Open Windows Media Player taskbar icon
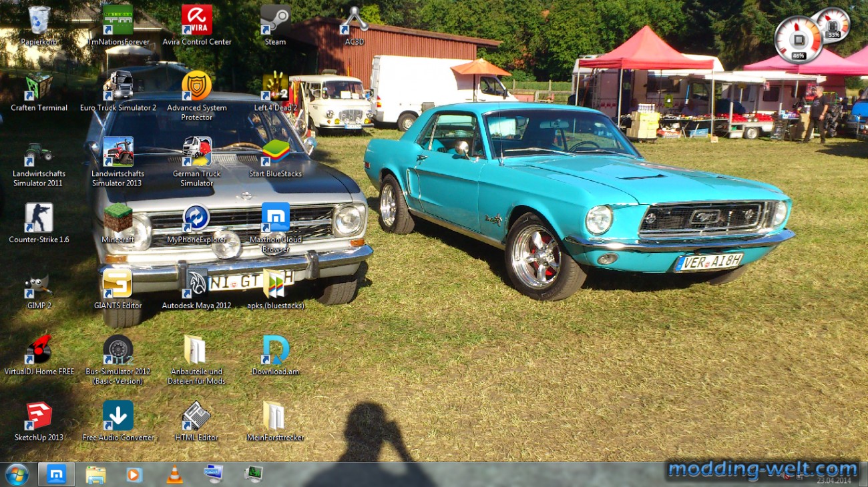 pyautogui.click(x=134, y=474)
